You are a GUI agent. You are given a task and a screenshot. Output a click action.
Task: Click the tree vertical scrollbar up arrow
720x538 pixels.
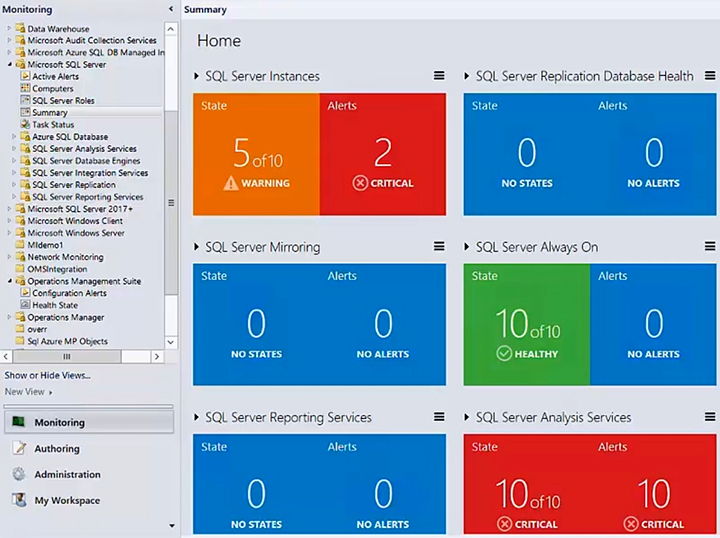point(171,29)
